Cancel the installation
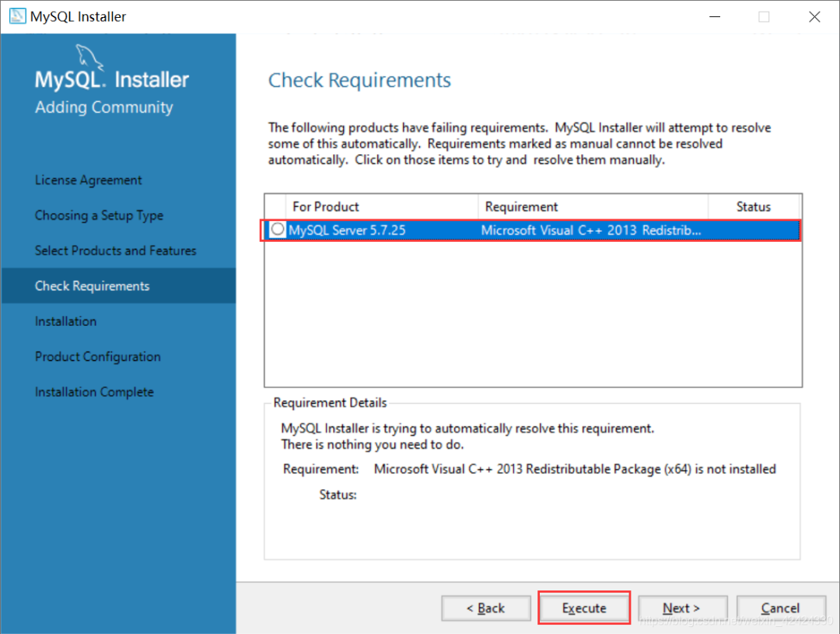 [780, 608]
